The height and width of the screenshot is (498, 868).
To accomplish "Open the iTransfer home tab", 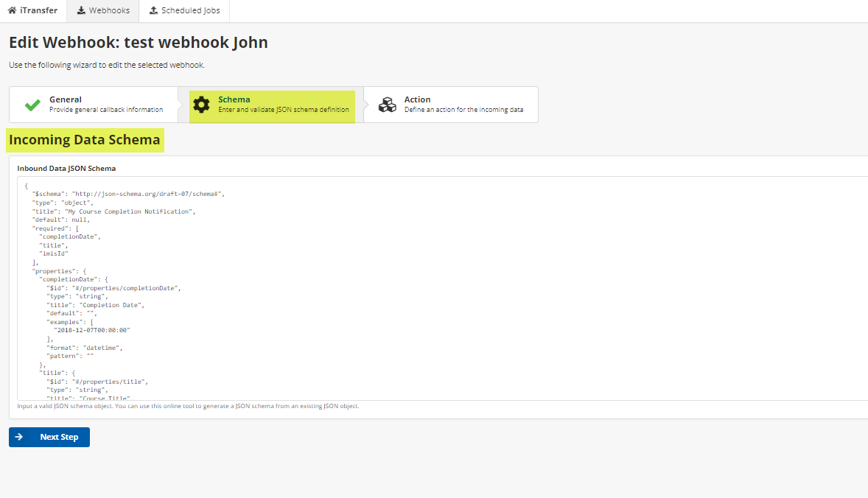I will 33,11.
